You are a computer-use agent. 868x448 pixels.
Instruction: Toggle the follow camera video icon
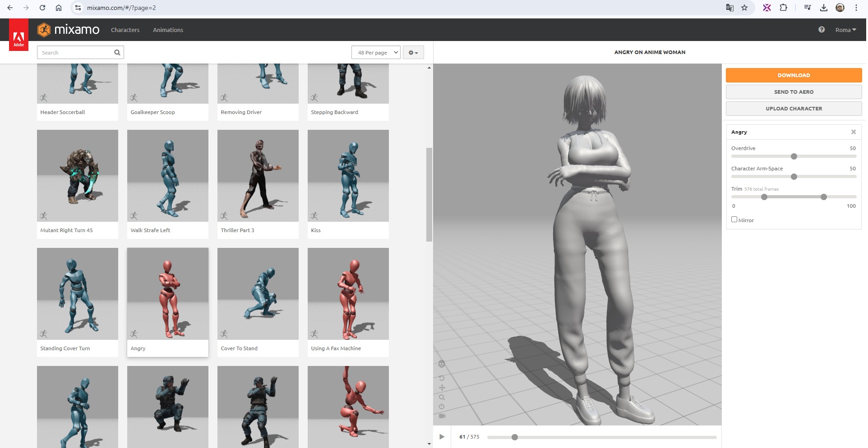442,416
